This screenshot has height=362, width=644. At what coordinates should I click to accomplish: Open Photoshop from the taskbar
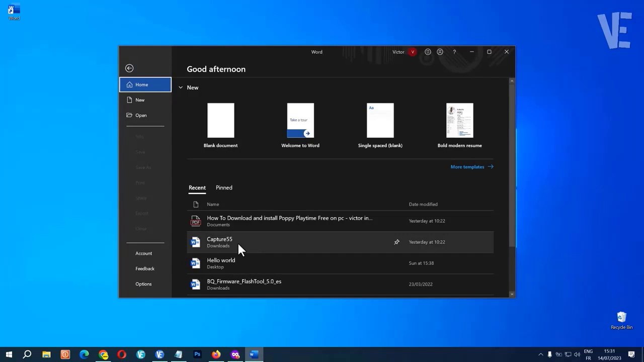(x=197, y=354)
